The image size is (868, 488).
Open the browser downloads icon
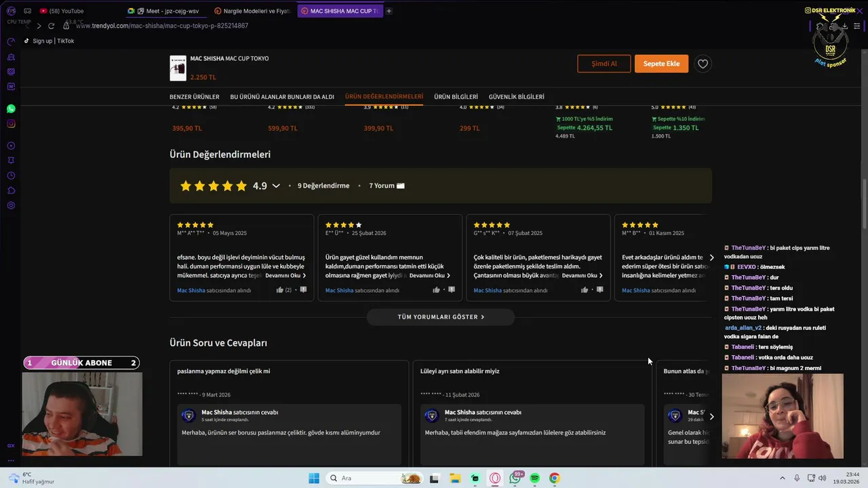[x=846, y=26]
